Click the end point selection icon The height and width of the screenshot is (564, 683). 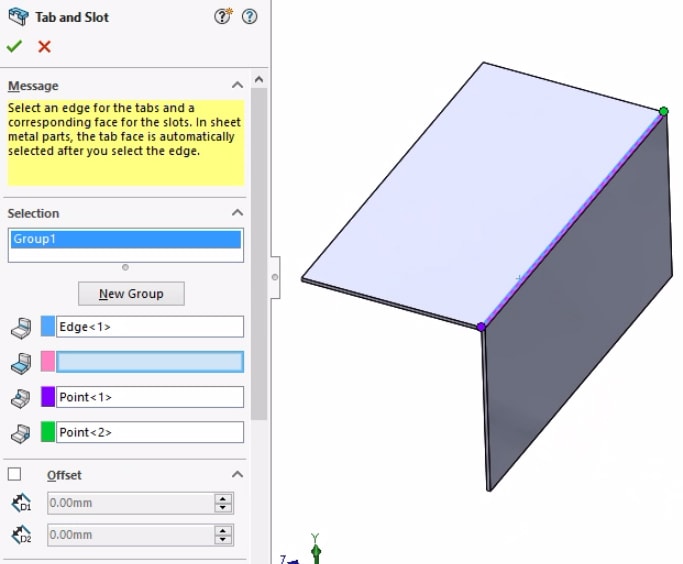pyautogui.click(x=21, y=433)
